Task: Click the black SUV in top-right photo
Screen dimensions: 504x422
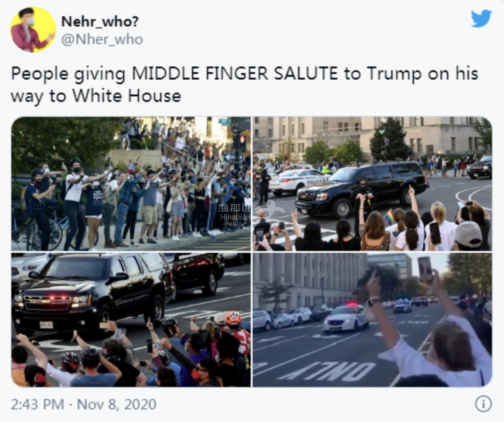Action: point(362,188)
